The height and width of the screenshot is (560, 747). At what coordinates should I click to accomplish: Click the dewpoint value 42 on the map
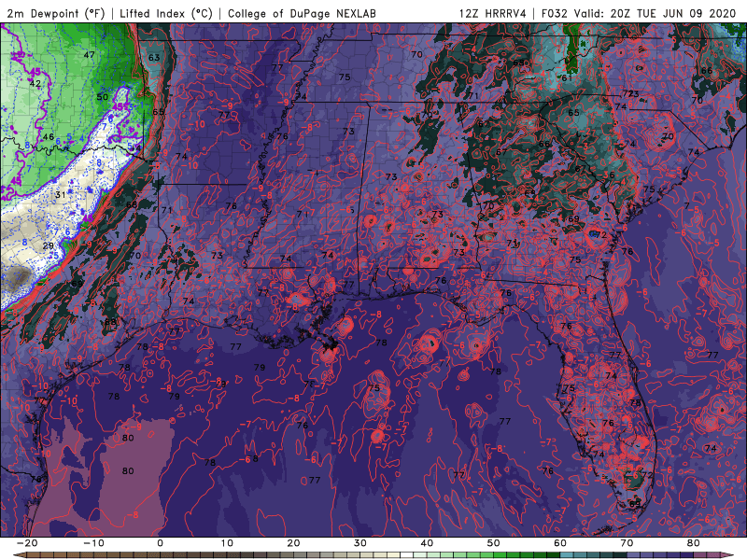[x=35, y=83]
